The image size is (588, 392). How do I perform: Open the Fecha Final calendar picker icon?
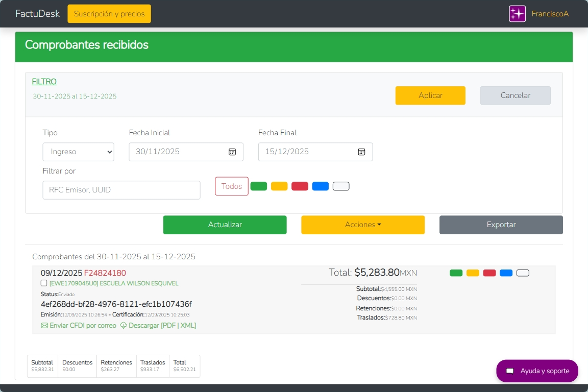tap(361, 152)
